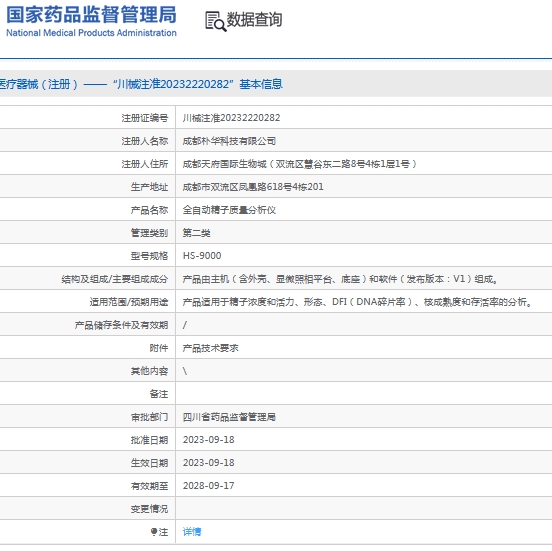Select model value HS-9000
Image resolution: width=552 pixels, height=551 pixels.
tap(202, 256)
